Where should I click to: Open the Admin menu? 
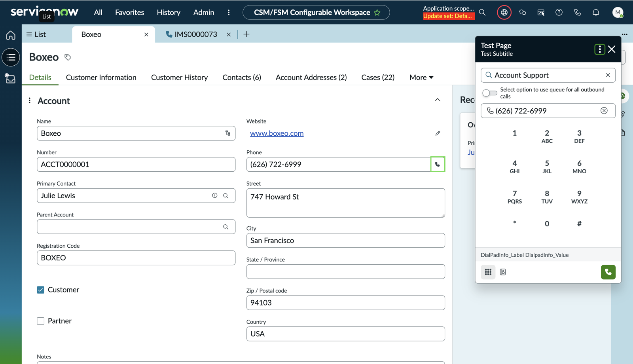(x=204, y=13)
